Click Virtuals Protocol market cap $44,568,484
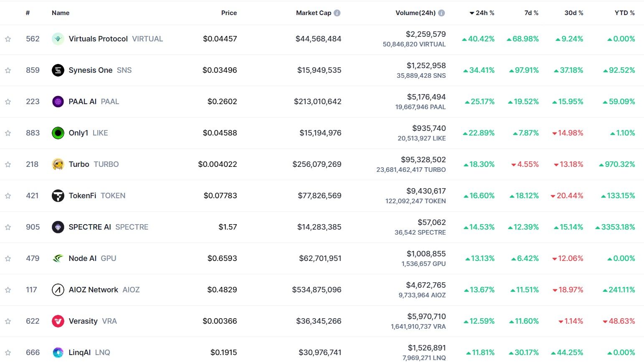This screenshot has height=363, width=644. pyautogui.click(x=318, y=39)
